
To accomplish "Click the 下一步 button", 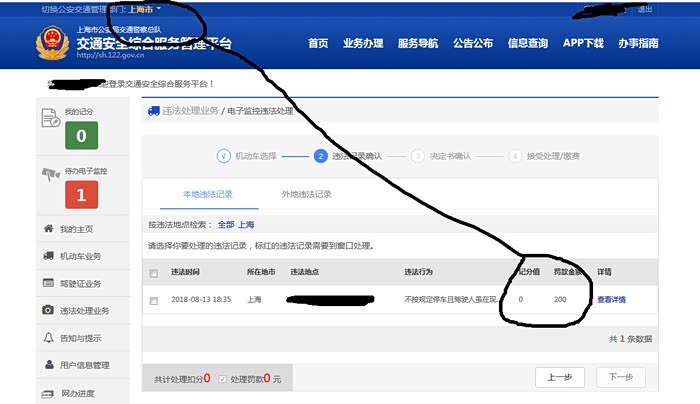I will pos(621,378).
